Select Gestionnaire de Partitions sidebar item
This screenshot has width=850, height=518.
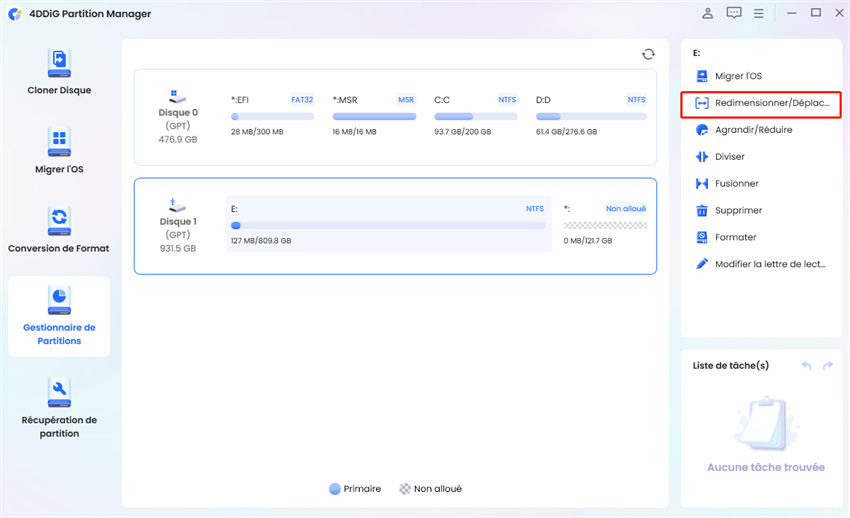pos(59,316)
